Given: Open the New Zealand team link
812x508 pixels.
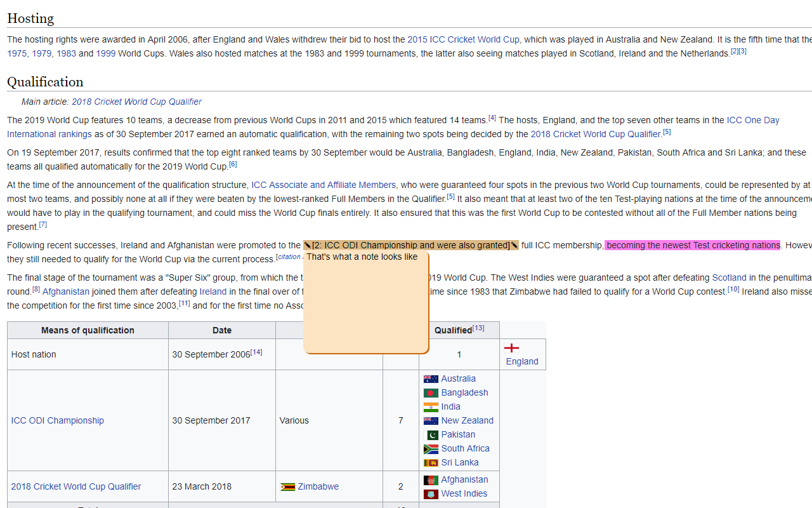Looking at the screenshot, I should point(468,420).
